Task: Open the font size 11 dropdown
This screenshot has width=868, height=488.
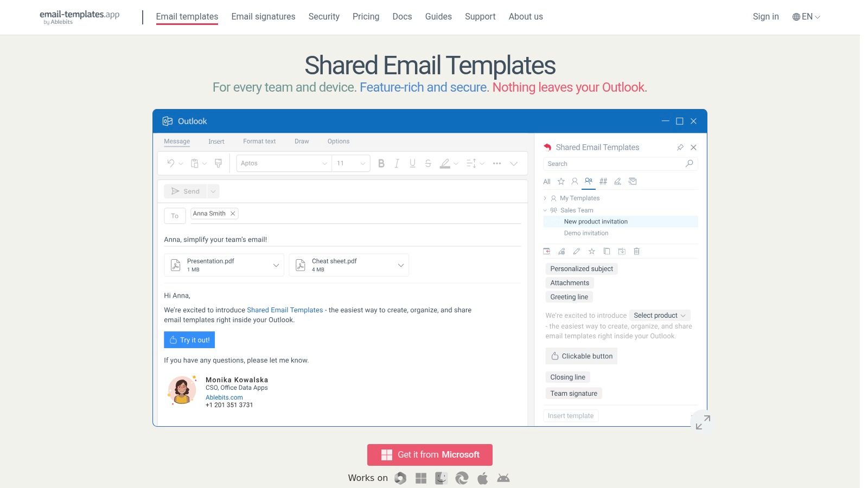Action: click(x=351, y=163)
